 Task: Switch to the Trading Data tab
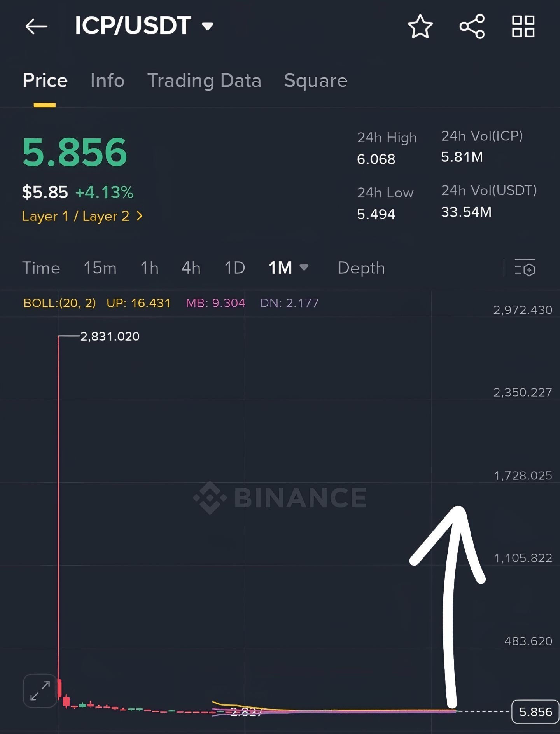click(204, 80)
